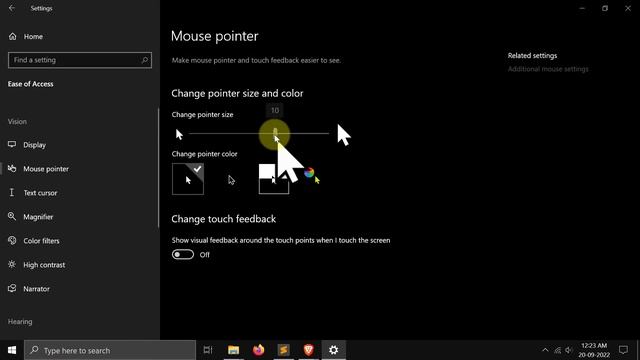Click the Vision section label
The height and width of the screenshot is (360, 640).
[17, 122]
